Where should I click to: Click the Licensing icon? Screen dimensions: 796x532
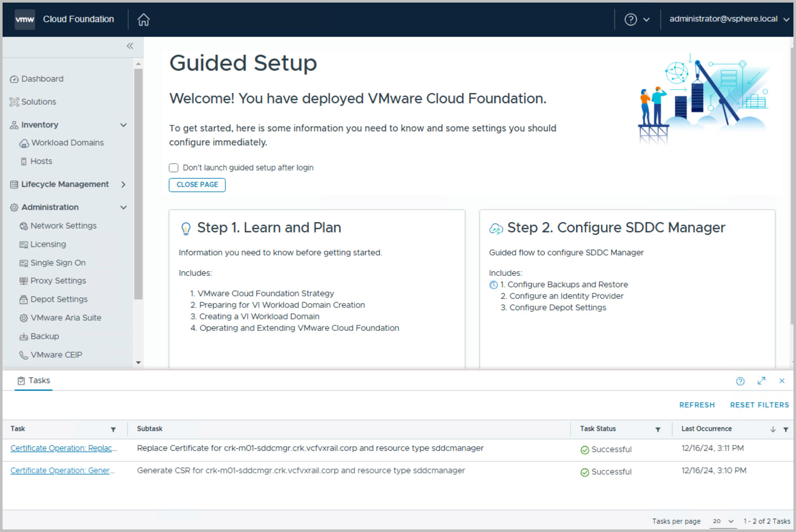pyautogui.click(x=24, y=244)
